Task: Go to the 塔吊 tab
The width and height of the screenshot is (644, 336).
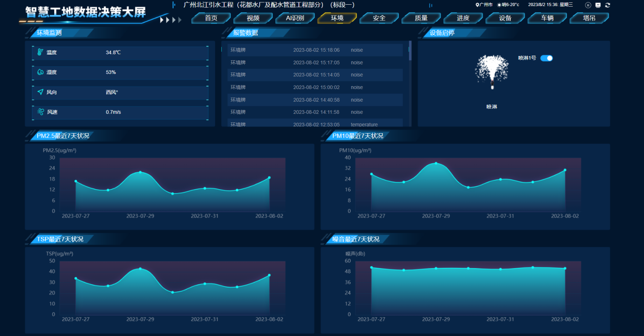Action: (x=589, y=18)
